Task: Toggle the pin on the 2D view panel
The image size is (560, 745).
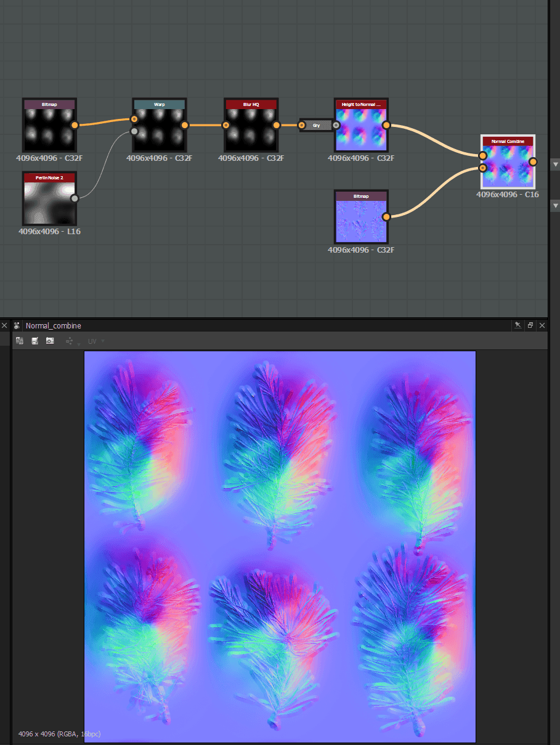Action: (518, 325)
